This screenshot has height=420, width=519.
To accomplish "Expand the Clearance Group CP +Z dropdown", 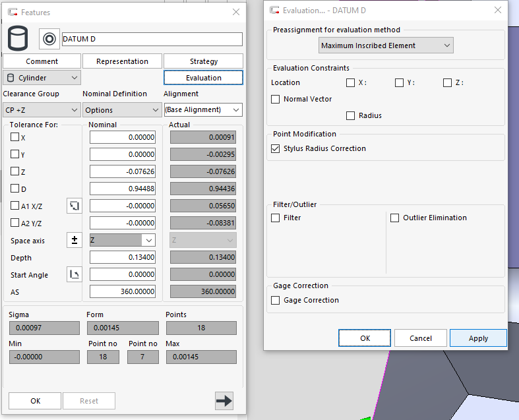I will pyautogui.click(x=42, y=110).
